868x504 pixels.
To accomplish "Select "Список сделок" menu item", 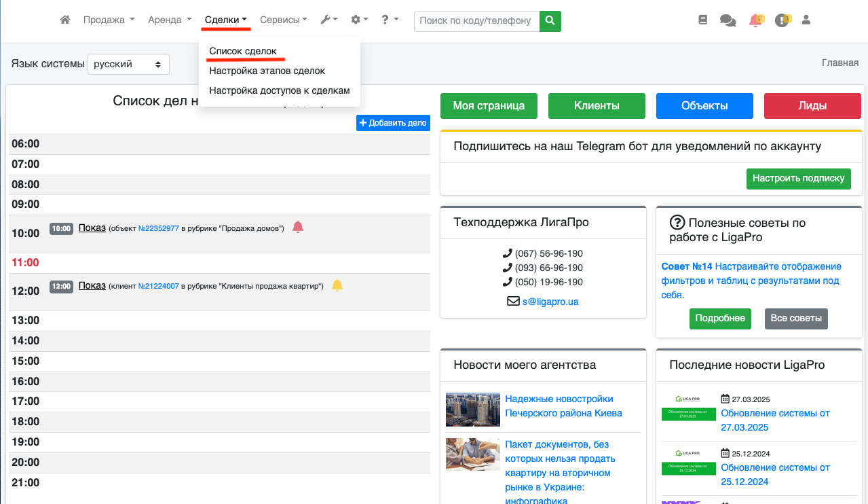I will point(243,52).
